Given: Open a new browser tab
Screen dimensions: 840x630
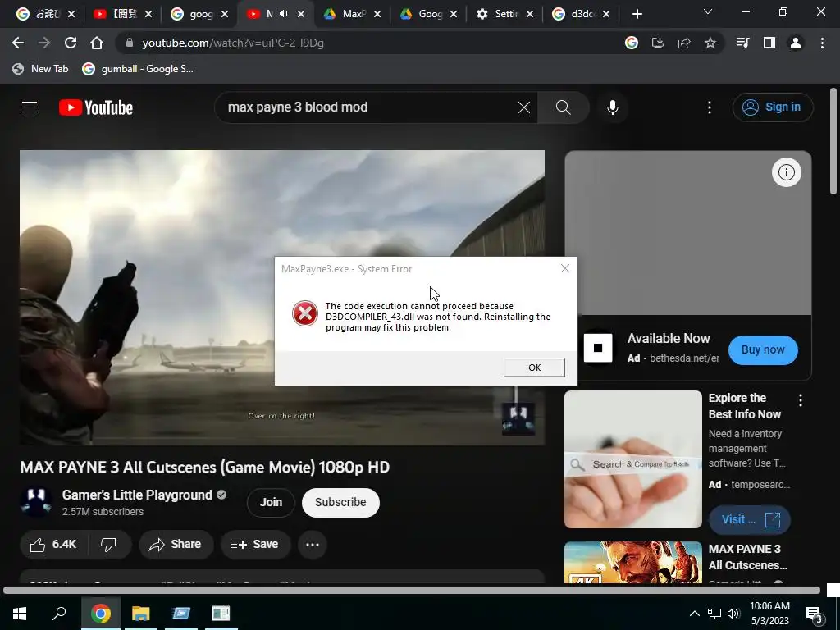Looking at the screenshot, I should (637, 15).
